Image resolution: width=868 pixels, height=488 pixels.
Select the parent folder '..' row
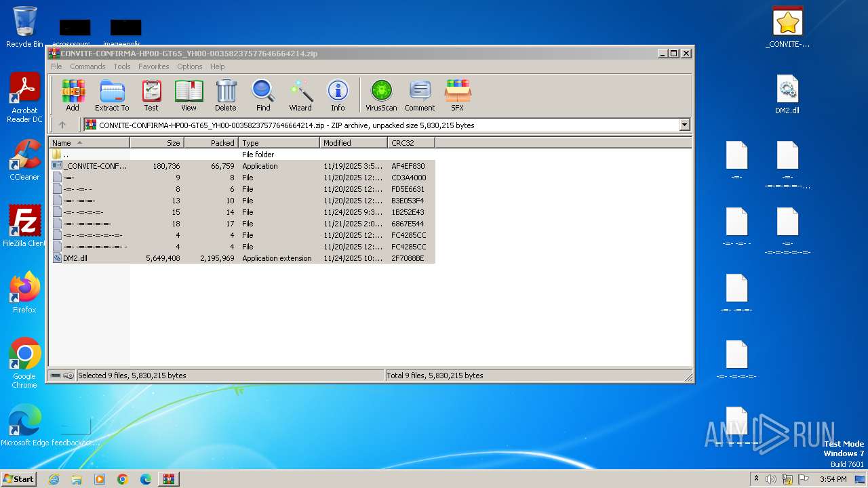243,155
